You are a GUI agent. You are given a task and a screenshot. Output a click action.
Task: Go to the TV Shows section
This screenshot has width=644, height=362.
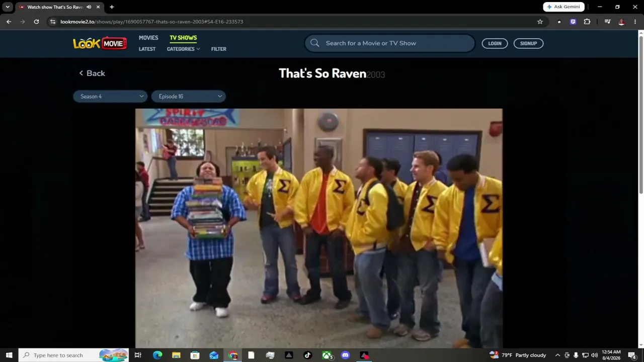[183, 38]
